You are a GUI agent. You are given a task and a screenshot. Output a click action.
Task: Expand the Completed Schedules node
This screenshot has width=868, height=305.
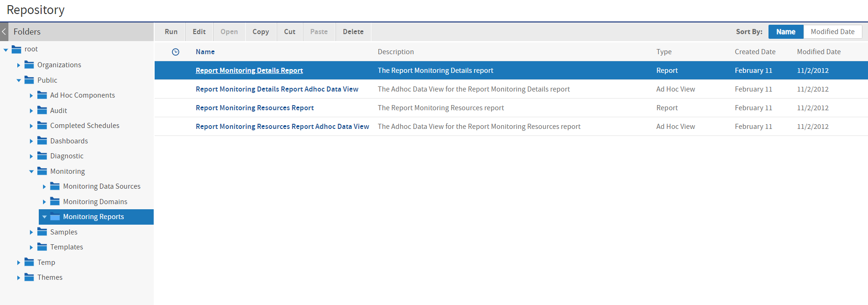click(31, 126)
